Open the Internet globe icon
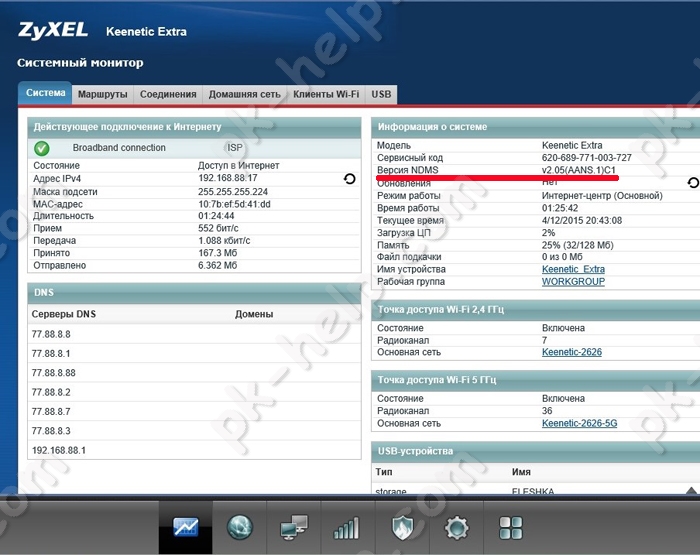 (240, 527)
